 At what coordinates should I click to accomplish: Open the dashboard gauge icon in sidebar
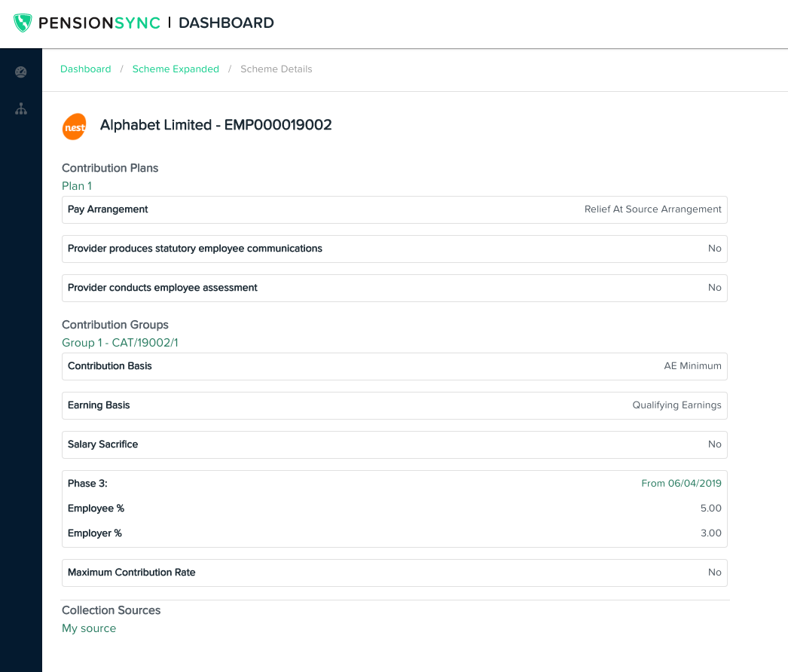[21, 72]
